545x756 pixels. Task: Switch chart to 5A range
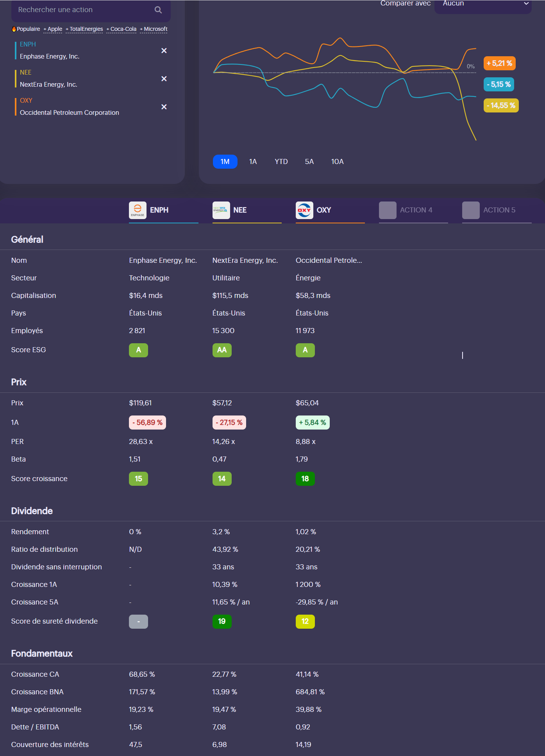309,162
